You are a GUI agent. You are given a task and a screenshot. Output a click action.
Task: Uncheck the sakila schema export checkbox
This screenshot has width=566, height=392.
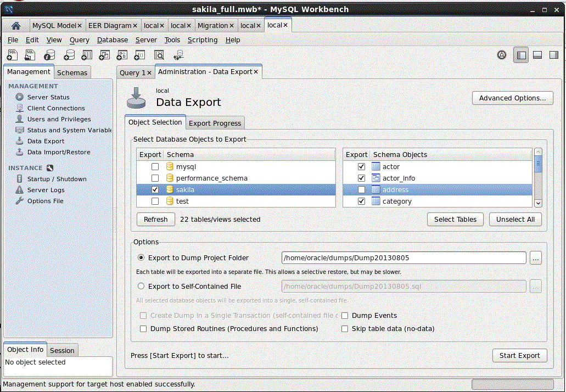click(155, 190)
